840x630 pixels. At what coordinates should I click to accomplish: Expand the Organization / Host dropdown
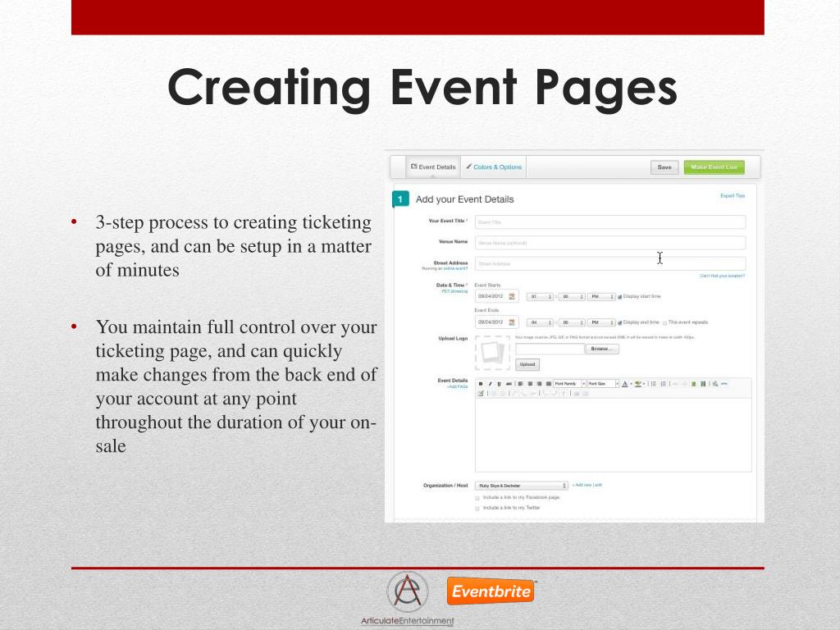coord(521,486)
